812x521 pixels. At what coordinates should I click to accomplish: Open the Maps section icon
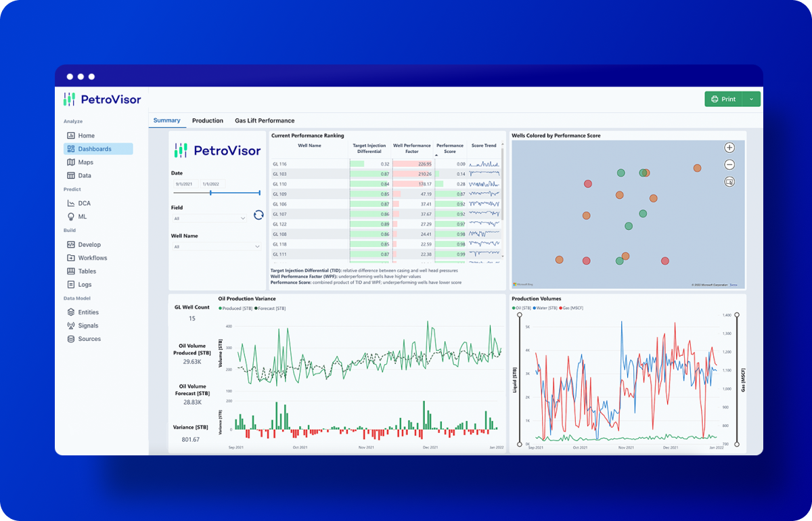pos(71,162)
